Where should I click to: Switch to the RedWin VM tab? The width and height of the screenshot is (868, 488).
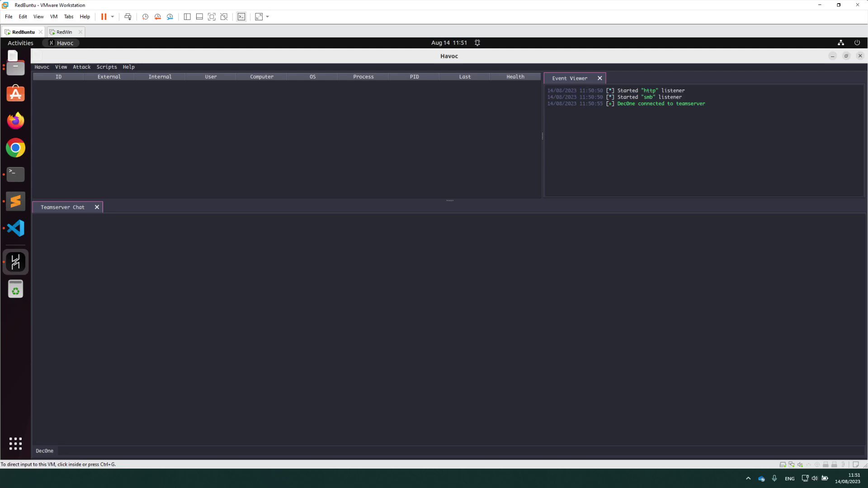(x=64, y=32)
